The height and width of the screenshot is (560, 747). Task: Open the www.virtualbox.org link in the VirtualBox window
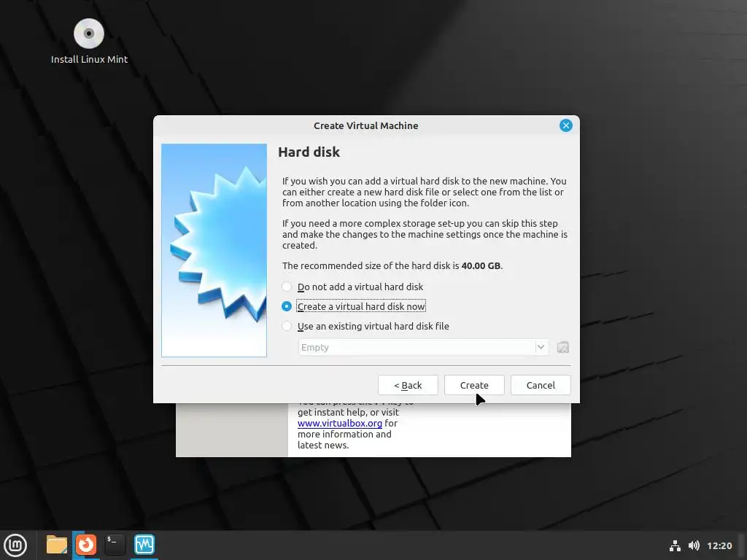[340, 423]
